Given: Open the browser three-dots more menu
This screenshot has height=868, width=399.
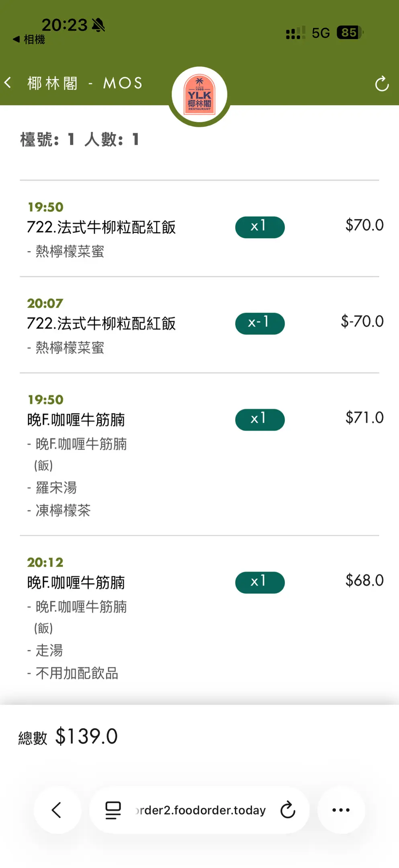Looking at the screenshot, I should tap(341, 810).
